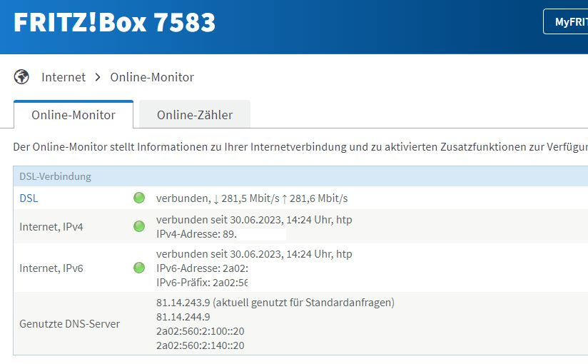Click the Online-Monitor description paragraph
Viewport: 588px width, 364px height.
(300, 147)
